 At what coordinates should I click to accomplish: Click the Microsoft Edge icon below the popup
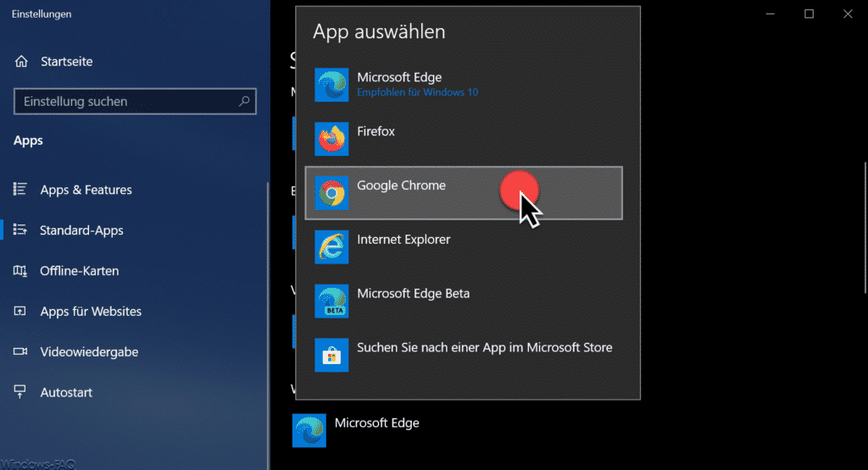coord(309,430)
